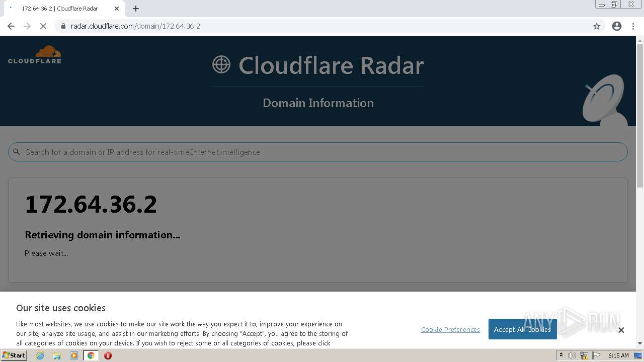The image size is (644, 362).
Task: Click the Our site uses cookies heading
Action: 61,308
